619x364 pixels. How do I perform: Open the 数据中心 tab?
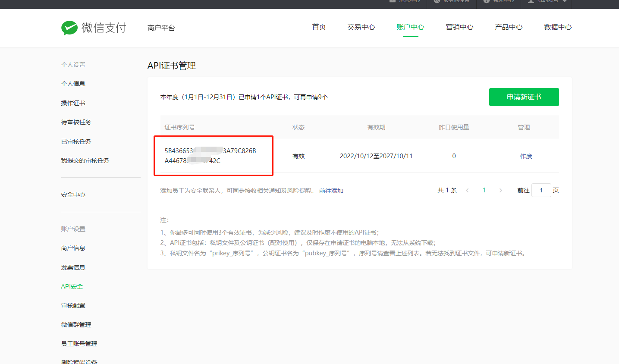coord(558,27)
